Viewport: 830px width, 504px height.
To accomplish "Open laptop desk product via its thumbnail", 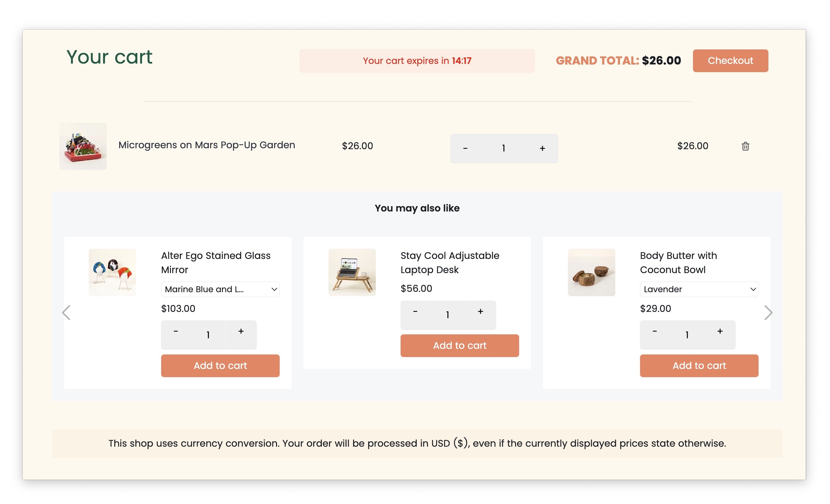I will [352, 272].
